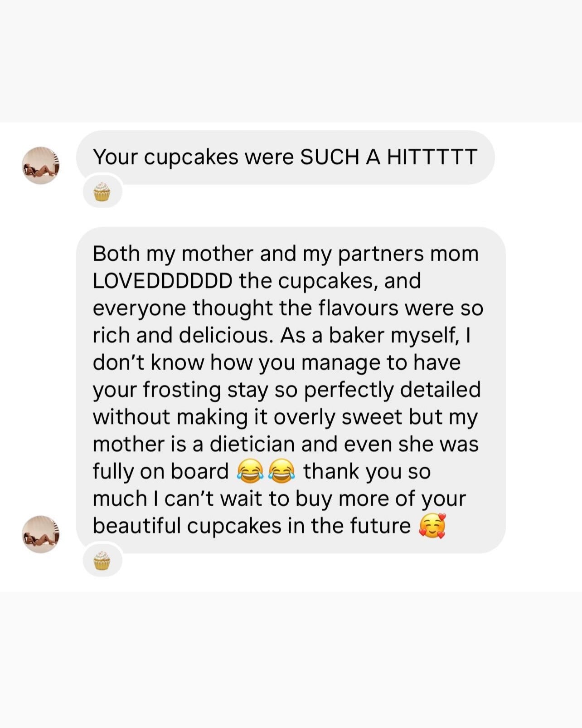Click the second laughing-crying emoji
582x728 pixels.
click(x=281, y=471)
